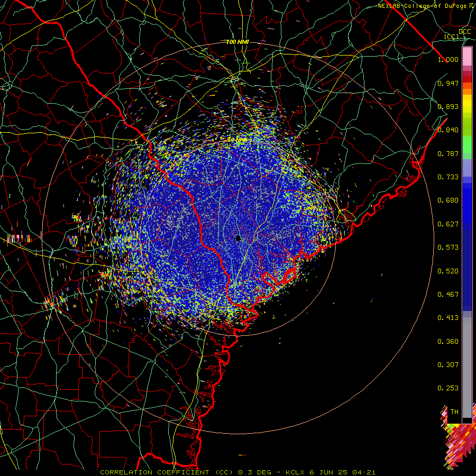Select the 0.733 legend value
Viewport: 476px width, 476px height.
tap(448, 177)
